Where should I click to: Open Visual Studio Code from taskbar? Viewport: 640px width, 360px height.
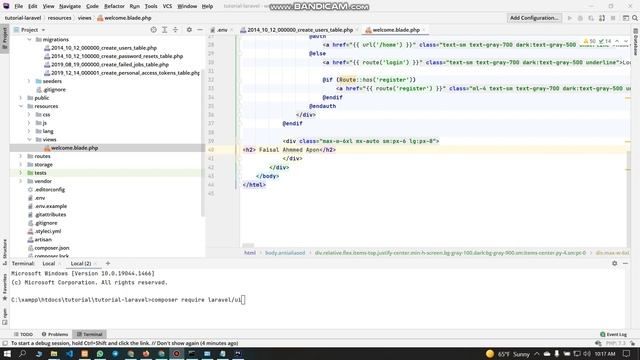[x=69, y=354]
